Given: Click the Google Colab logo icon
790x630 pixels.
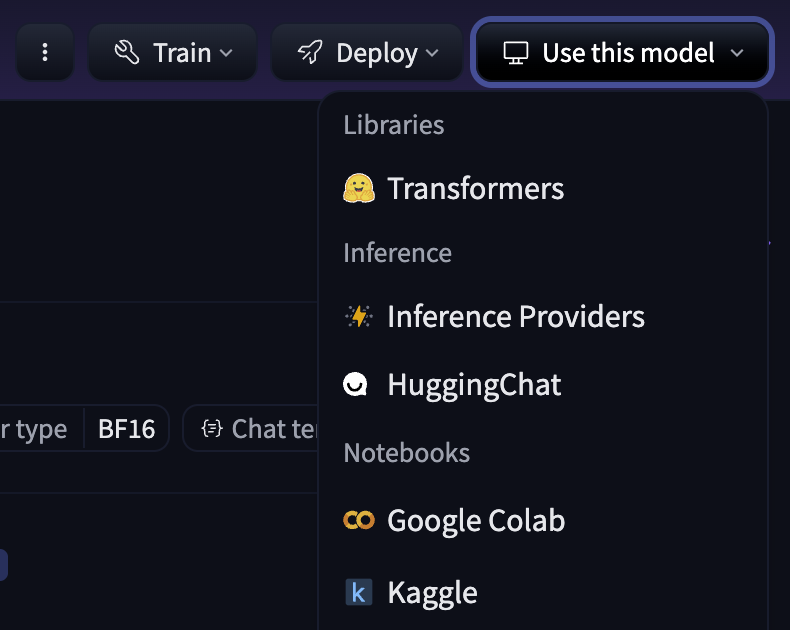Looking at the screenshot, I should coord(359,521).
